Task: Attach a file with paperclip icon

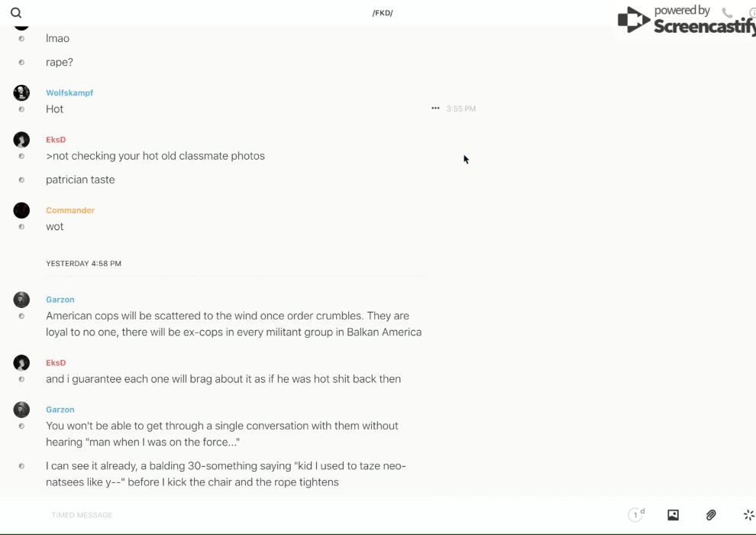Action: (711, 515)
